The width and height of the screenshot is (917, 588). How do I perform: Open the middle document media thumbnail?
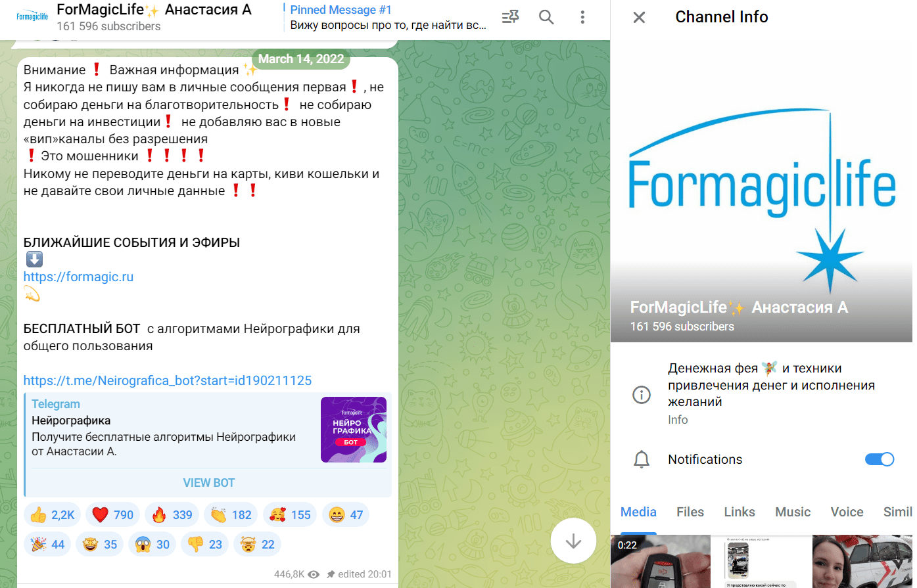(761, 561)
